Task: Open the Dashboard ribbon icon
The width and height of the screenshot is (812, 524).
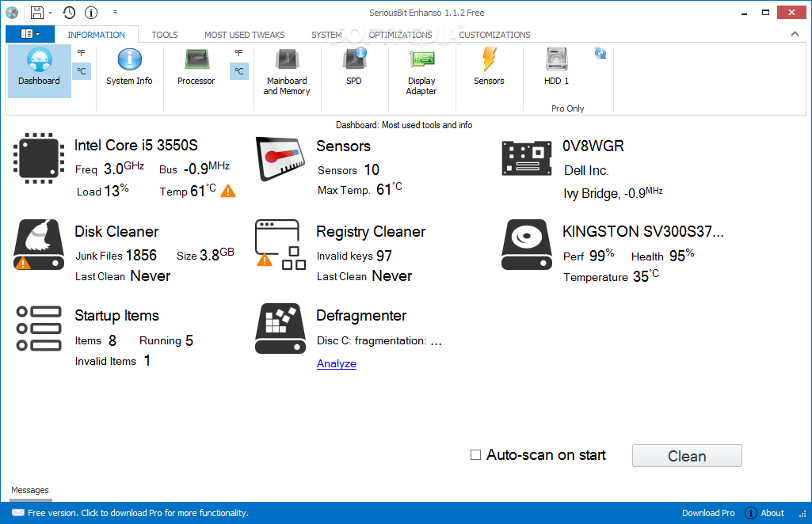Action: (40, 70)
